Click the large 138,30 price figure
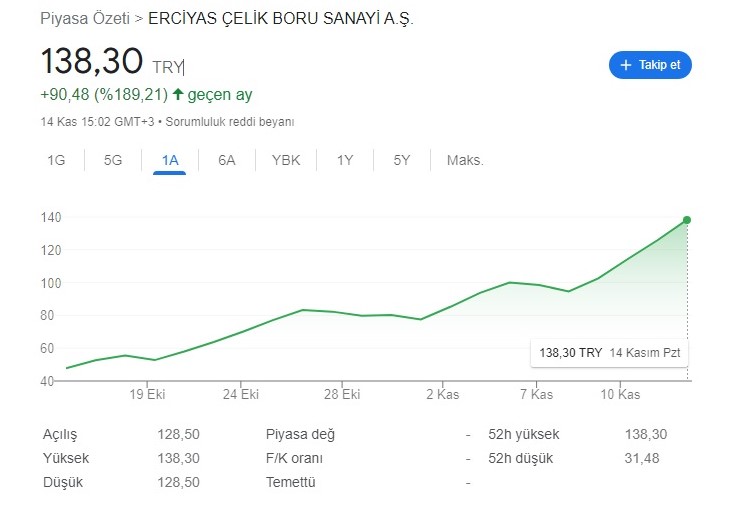The width and height of the screenshot is (740, 510). [92, 62]
